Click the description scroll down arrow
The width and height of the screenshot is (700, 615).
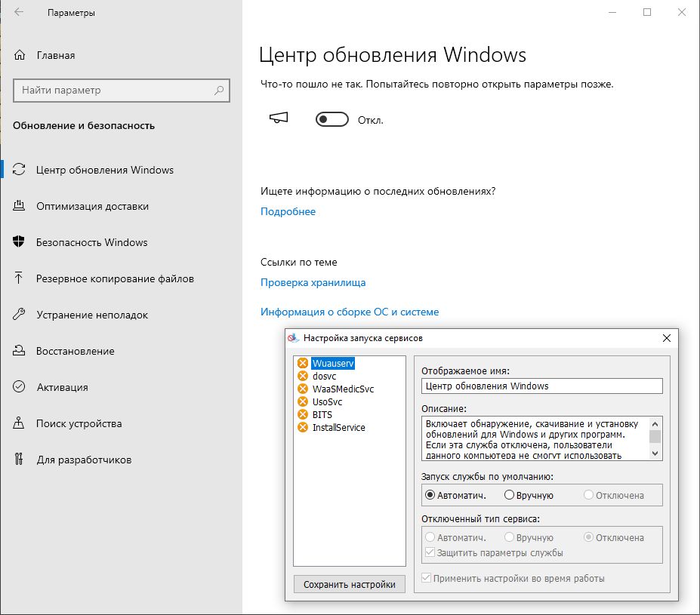(x=655, y=454)
